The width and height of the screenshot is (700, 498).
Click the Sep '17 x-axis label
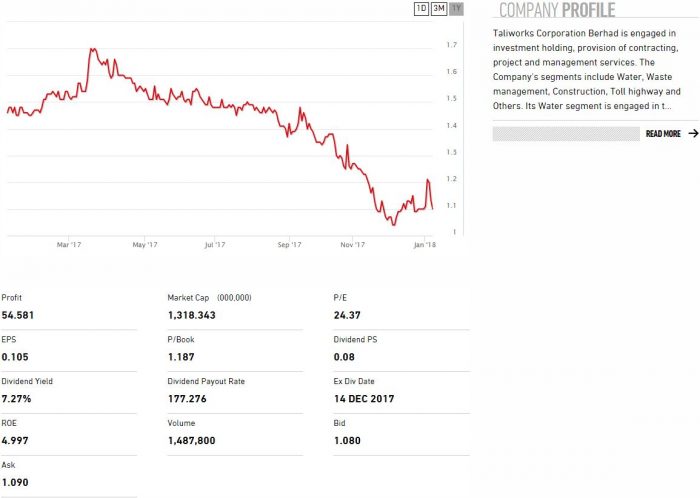point(289,244)
